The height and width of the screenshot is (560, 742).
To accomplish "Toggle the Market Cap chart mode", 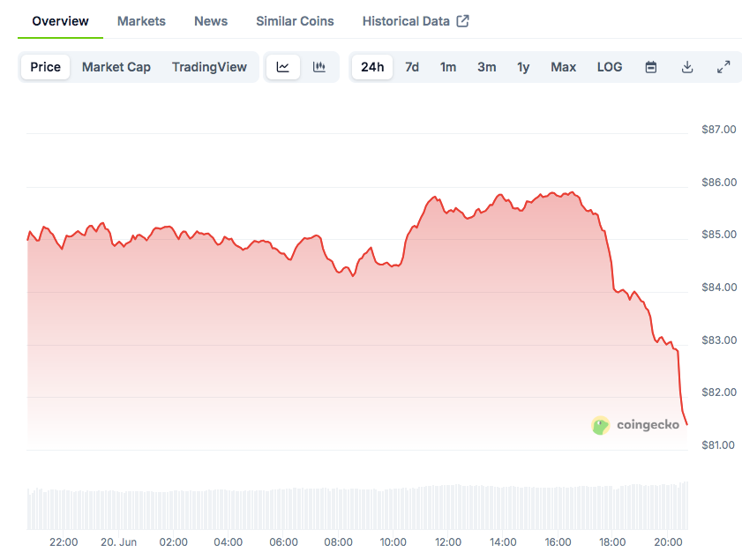I will [x=116, y=67].
